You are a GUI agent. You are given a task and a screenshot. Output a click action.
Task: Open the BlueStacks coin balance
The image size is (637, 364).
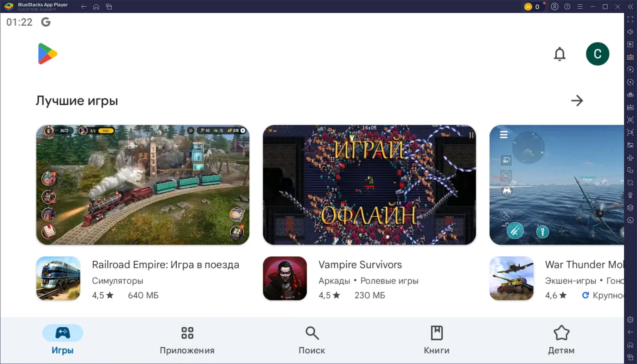click(533, 7)
